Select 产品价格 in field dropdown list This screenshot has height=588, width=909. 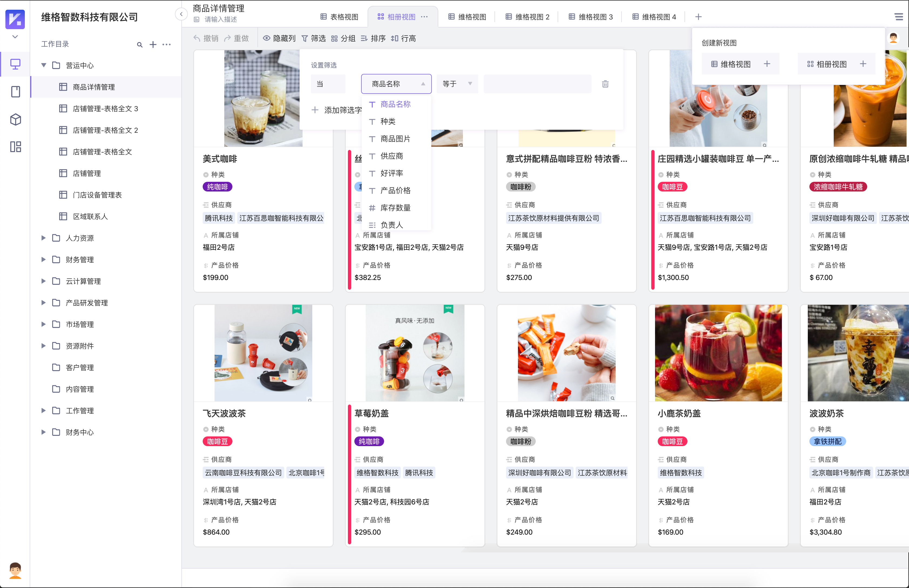click(x=395, y=190)
